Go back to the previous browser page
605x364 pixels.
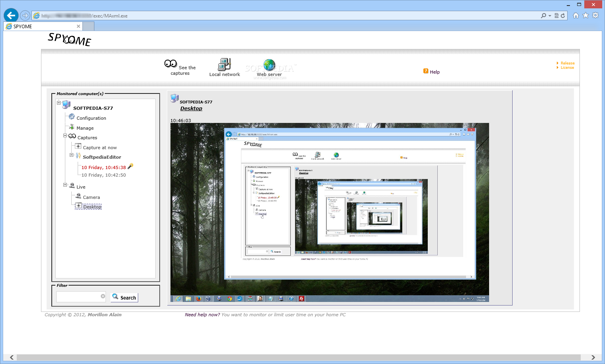coord(11,16)
